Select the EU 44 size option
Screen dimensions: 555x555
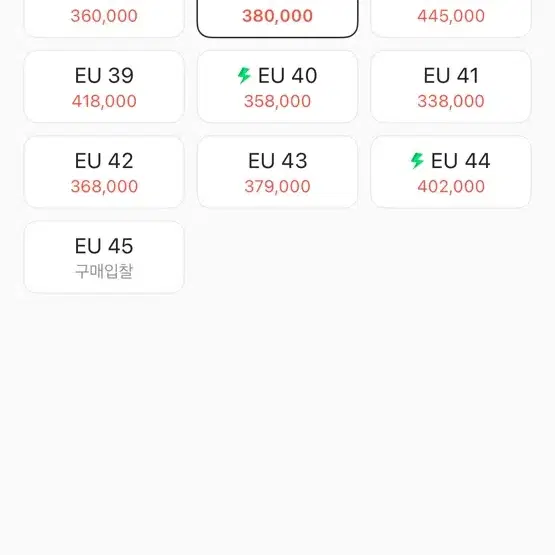click(x=451, y=172)
